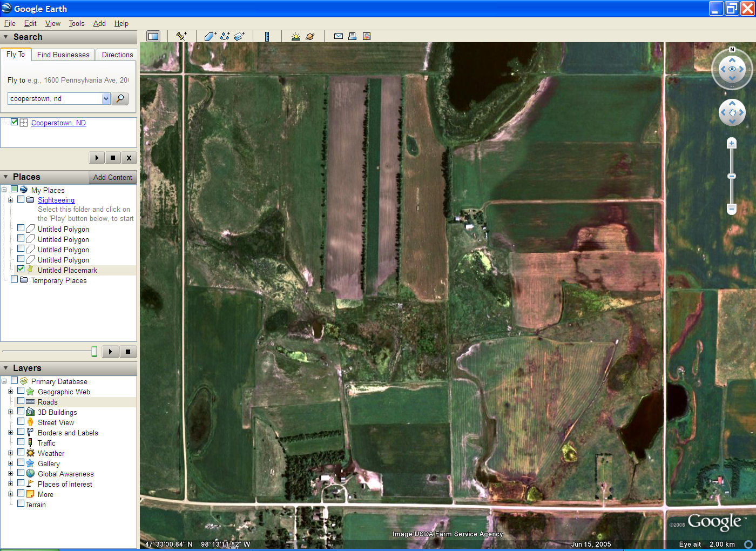Click the north N compass marker
This screenshot has height=551, width=756.
(732, 50)
